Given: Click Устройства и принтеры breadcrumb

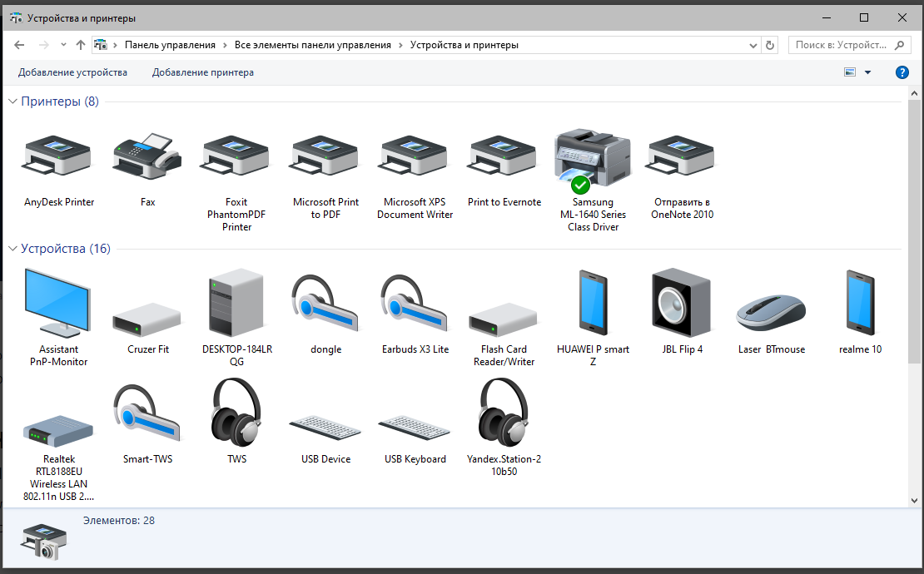Looking at the screenshot, I should (464, 45).
